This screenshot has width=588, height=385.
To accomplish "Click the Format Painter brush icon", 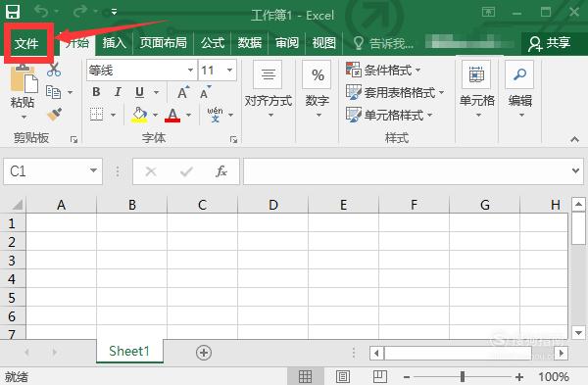I will (x=55, y=115).
